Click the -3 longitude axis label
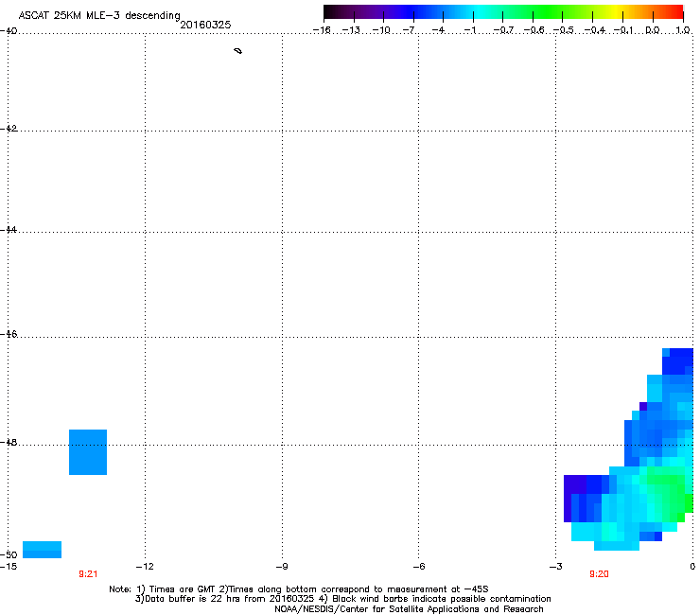The width and height of the screenshot is (700, 615). point(555,567)
